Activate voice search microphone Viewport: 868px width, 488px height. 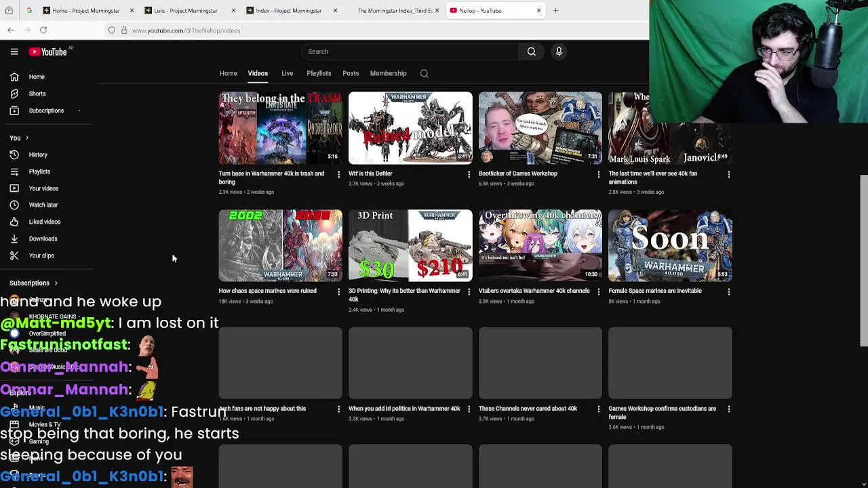(x=559, y=52)
